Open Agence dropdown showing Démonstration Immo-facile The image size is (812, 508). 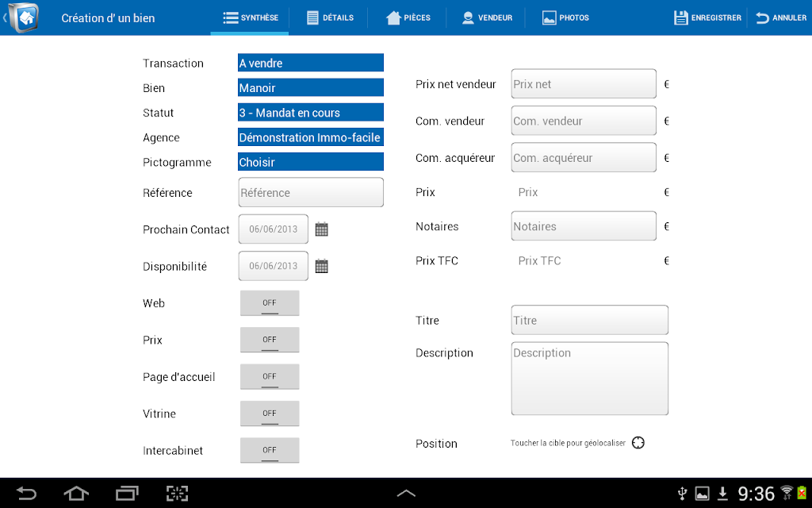[x=311, y=137]
